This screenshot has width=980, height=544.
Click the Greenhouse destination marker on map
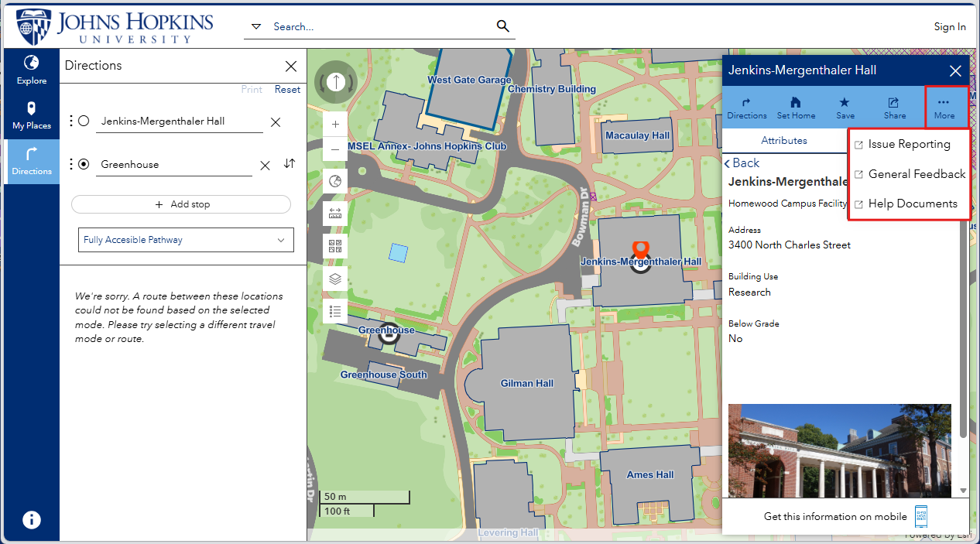[x=388, y=334]
